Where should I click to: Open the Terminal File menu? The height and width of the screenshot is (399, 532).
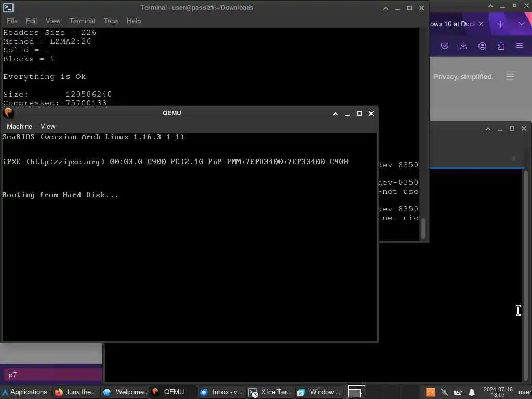(x=12, y=21)
